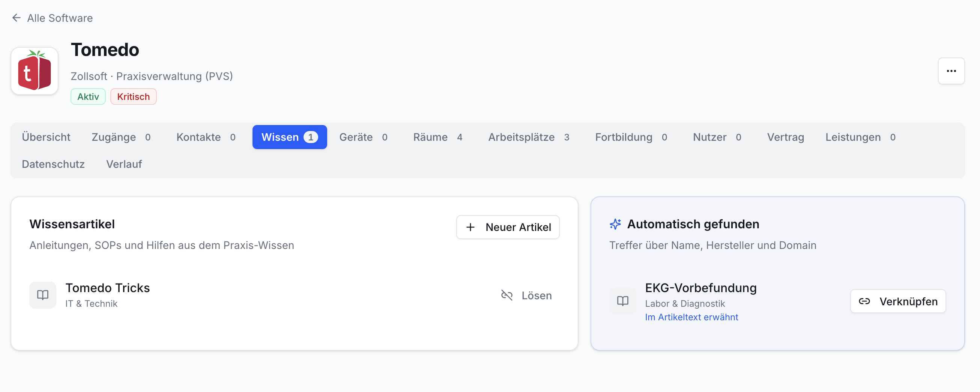
Task: Click the broken-link icon next to Lösen
Action: click(507, 296)
